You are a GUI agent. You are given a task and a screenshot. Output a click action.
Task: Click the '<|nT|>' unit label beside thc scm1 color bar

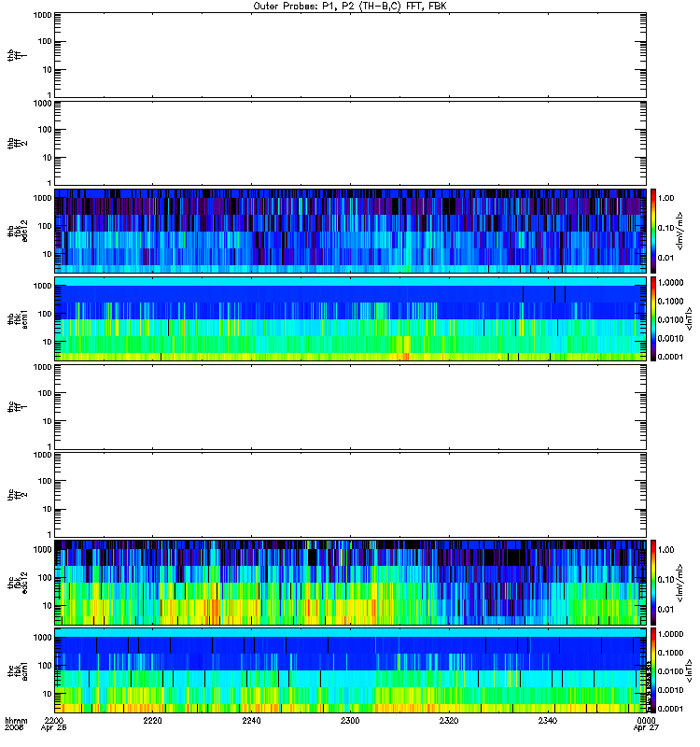coord(689,670)
